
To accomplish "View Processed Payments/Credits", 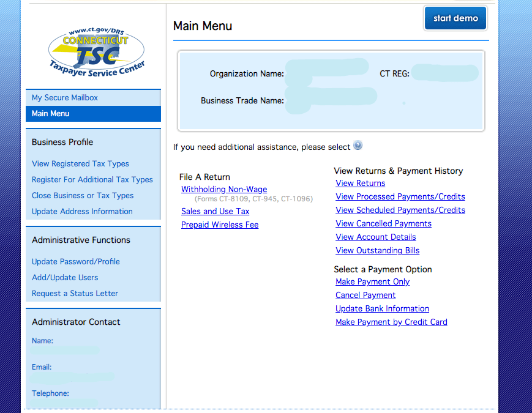I will point(400,197).
